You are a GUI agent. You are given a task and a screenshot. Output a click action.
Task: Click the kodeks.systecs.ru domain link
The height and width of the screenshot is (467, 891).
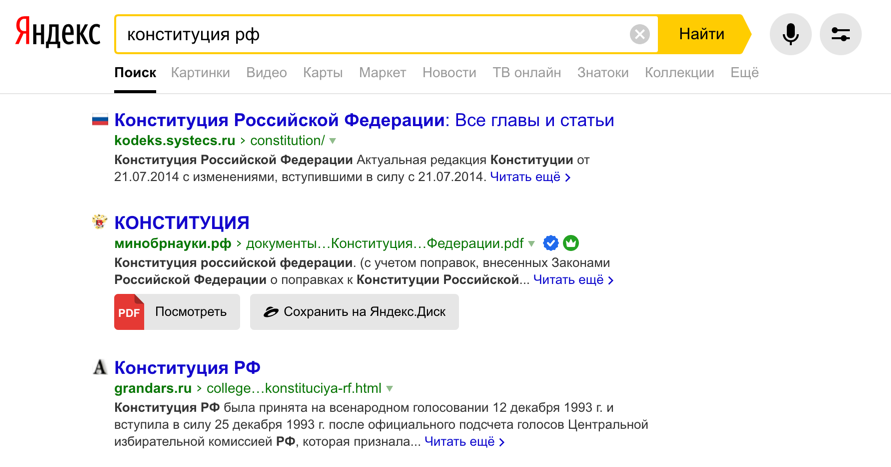[x=174, y=140]
